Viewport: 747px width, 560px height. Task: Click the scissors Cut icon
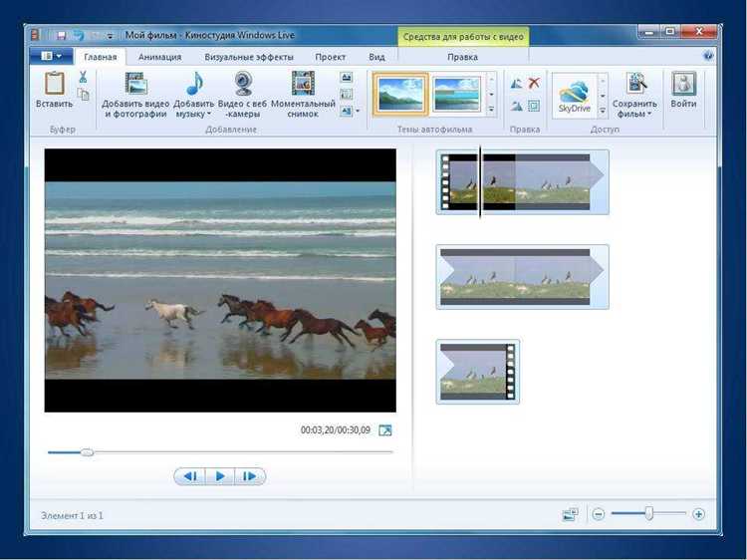click(x=83, y=77)
